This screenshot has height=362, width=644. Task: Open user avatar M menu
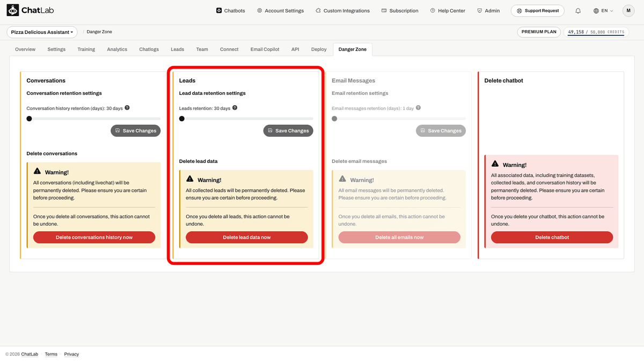[628, 11]
